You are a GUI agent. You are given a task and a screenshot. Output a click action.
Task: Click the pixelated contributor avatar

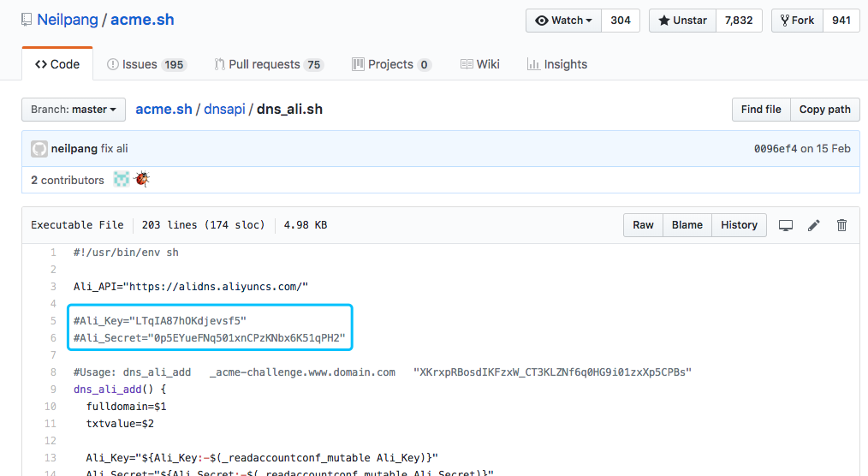[122, 180]
